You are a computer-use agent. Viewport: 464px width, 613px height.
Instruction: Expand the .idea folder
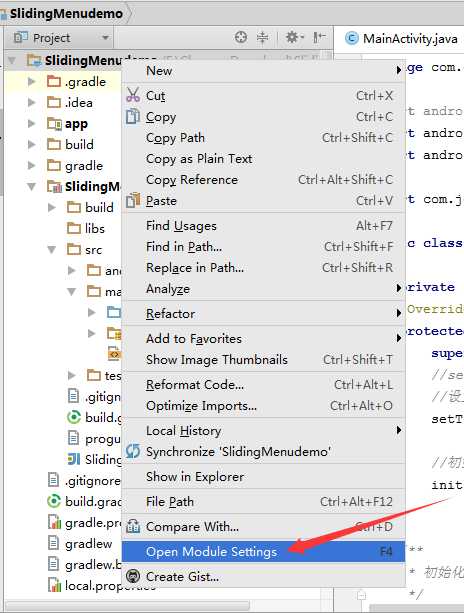tap(31, 102)
